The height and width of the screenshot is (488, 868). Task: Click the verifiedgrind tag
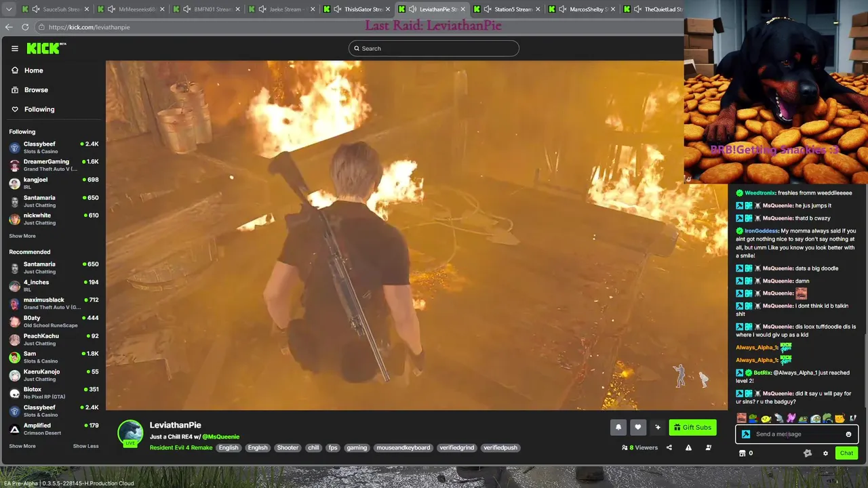point(456,447)
